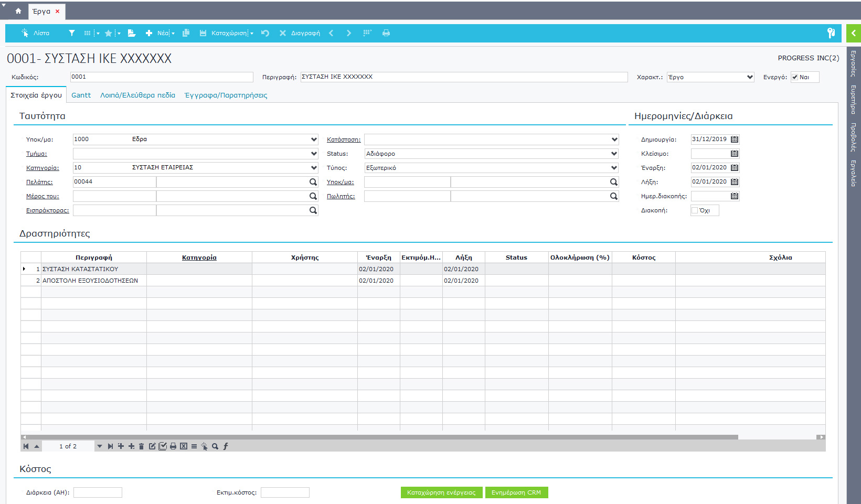Click the copy record icon
The height and width of the screenshot is (504, 861).
[x=186, y=33]
